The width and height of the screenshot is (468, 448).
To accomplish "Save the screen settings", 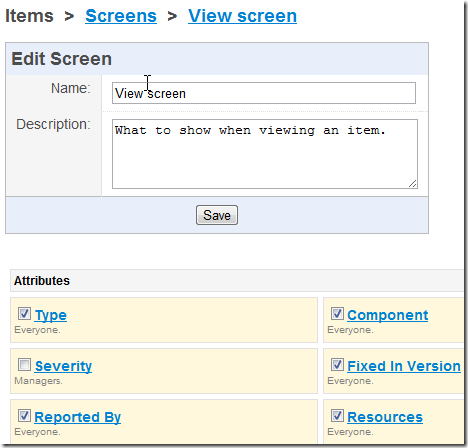I will [x=217, y=215].
